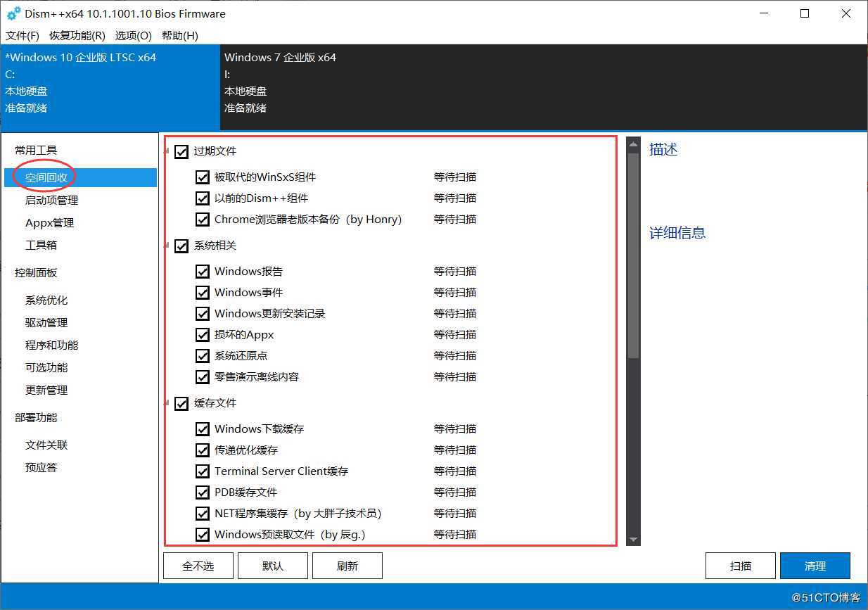
Task: Open 更新管理 in the sidebar
Action: (x=46, y=390)
